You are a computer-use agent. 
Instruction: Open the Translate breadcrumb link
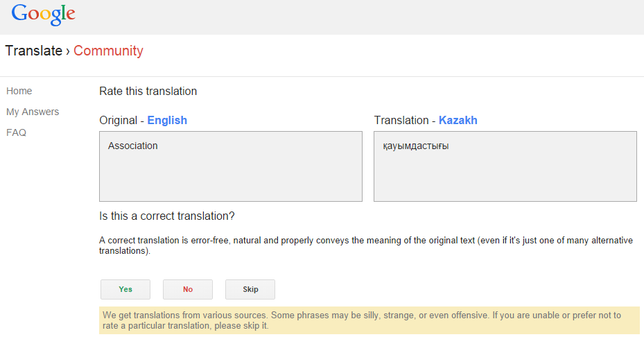[33, 51]
